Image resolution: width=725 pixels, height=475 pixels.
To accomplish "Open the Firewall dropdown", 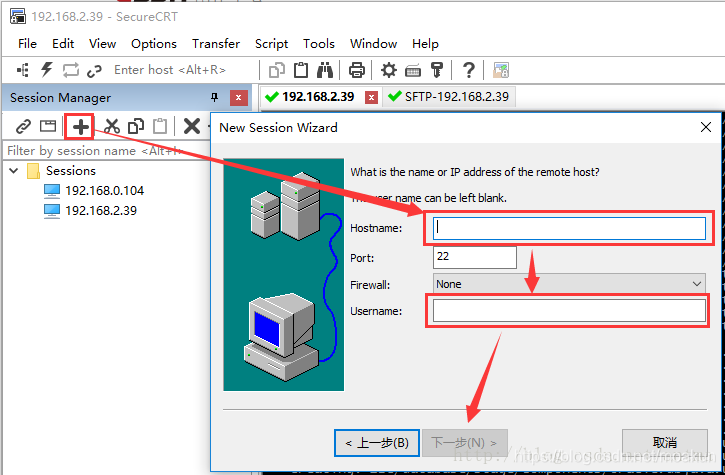I will point(569,284).
